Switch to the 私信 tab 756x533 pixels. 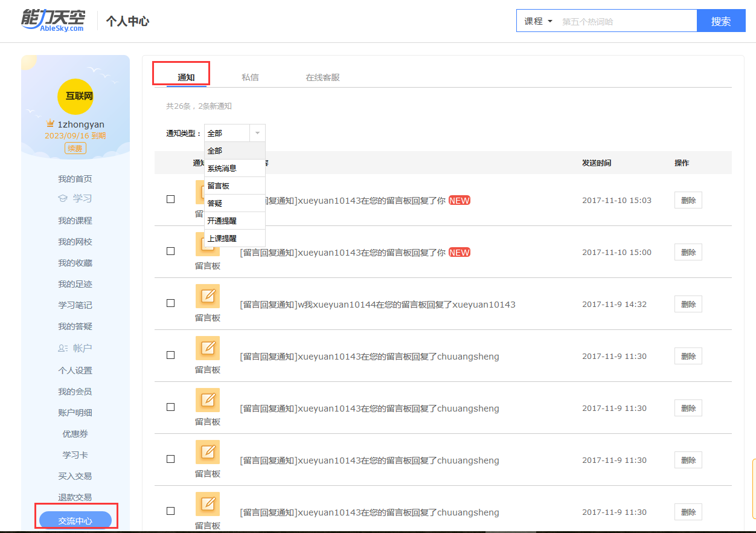tap(250, 77)
